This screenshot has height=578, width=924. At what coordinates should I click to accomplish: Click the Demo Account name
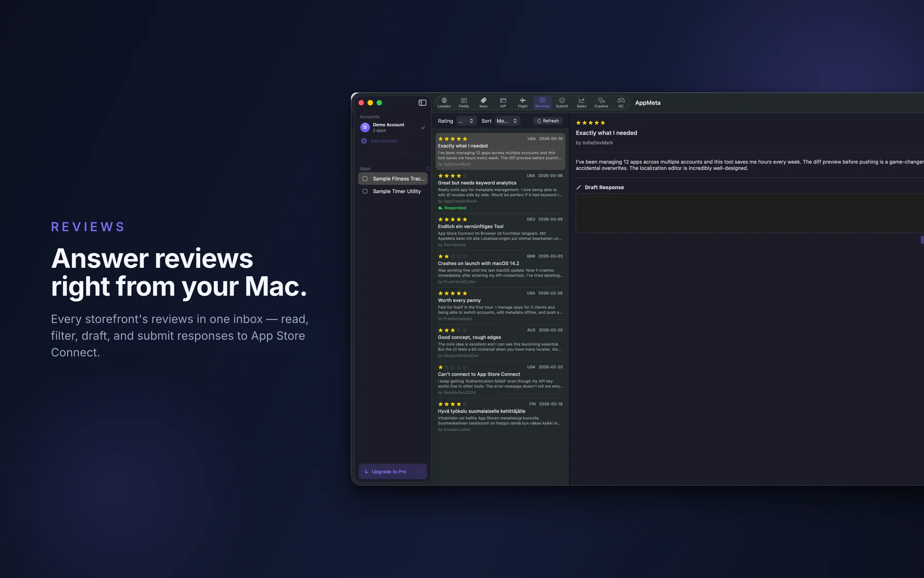point(389,125)
